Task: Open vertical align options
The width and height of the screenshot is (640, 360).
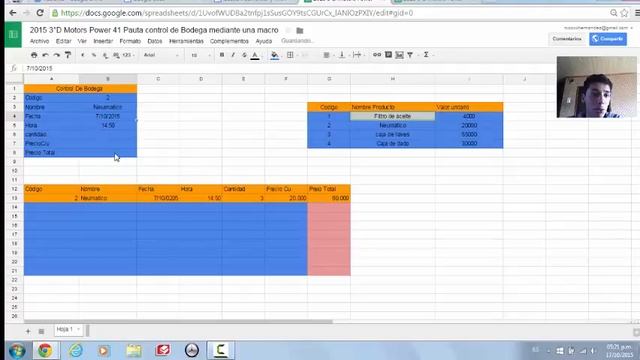Action: 342,55
